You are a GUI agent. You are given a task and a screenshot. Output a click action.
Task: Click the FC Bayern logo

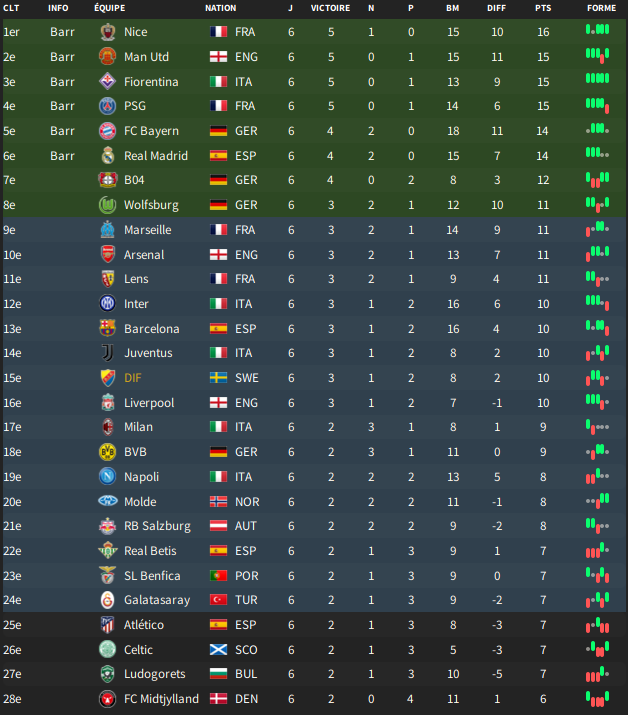(108, 131)
